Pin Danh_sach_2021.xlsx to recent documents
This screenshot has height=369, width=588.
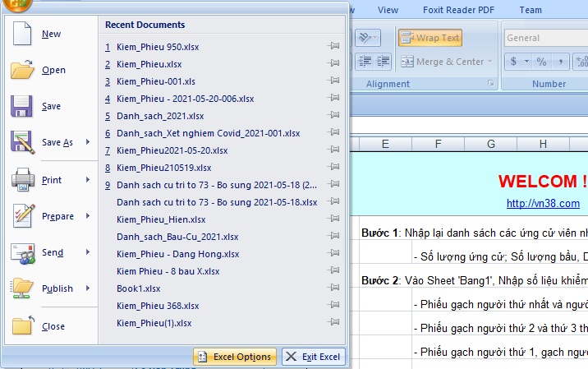[333, 116]
